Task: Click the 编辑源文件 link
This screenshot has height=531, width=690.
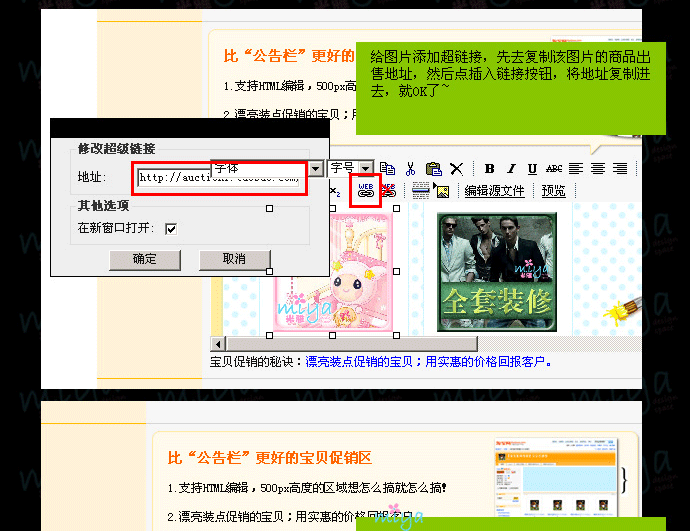Action: coord(494,191)
